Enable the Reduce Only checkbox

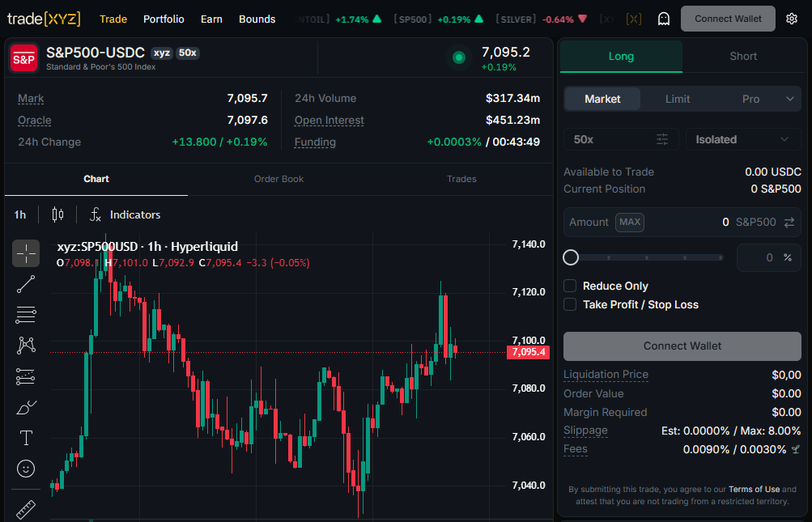tap(570, 286)
